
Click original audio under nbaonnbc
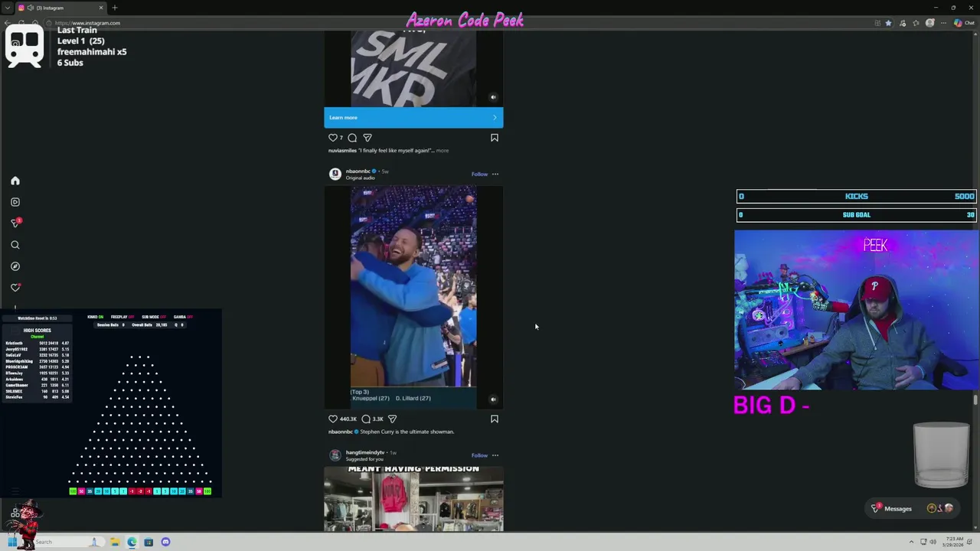pos(361,178)
